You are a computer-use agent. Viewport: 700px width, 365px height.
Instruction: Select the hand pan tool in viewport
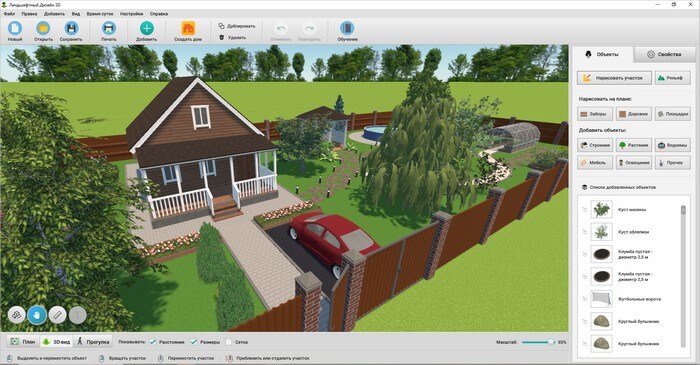tap(37, 315)
